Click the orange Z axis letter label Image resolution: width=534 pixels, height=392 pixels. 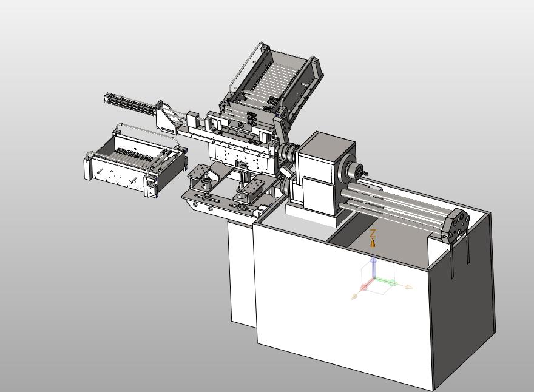(373, 234)
